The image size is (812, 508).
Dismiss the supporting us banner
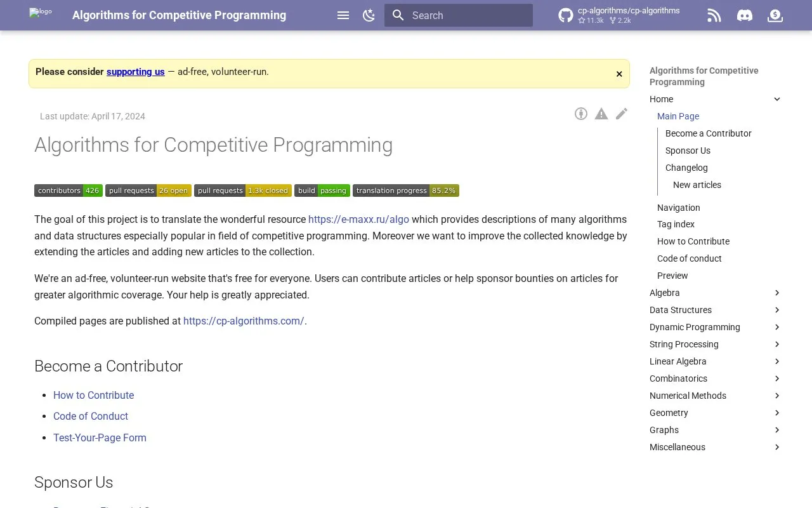[619, 74]
